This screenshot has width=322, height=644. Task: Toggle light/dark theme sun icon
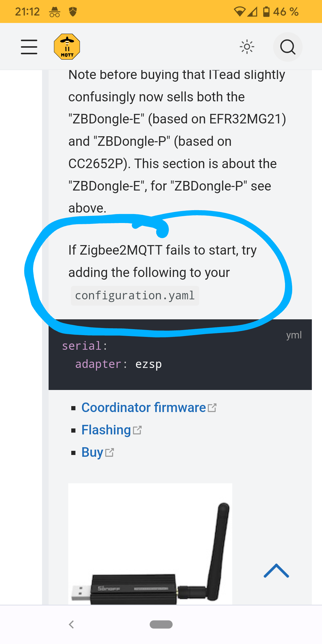(247, 47)
